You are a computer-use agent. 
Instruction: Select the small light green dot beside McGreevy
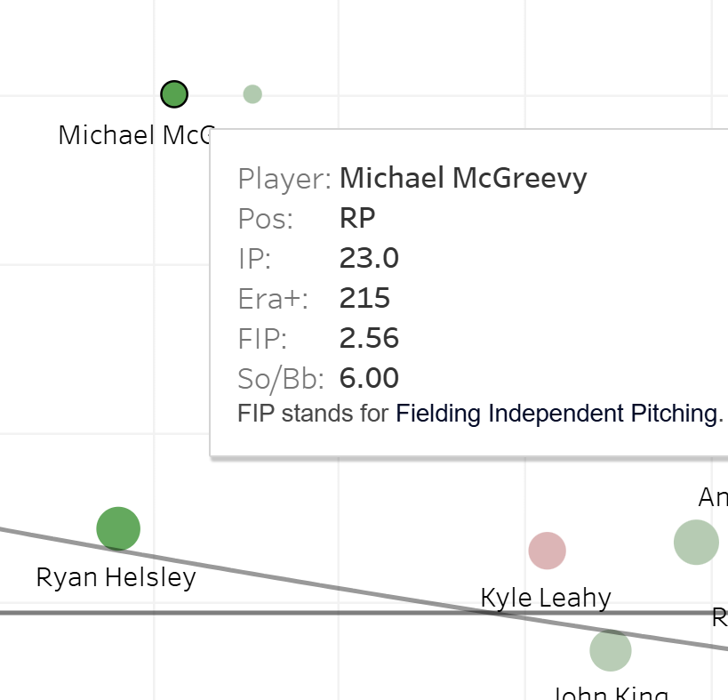[252, 94]
